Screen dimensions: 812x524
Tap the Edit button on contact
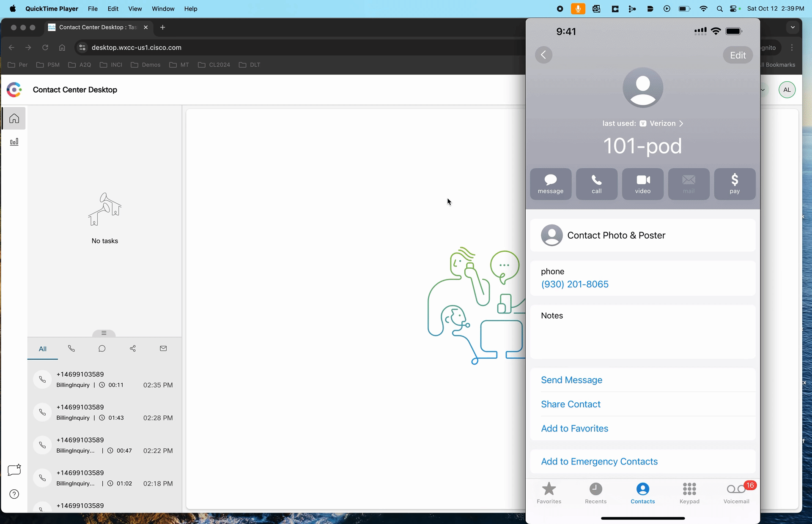pos(738,55)
